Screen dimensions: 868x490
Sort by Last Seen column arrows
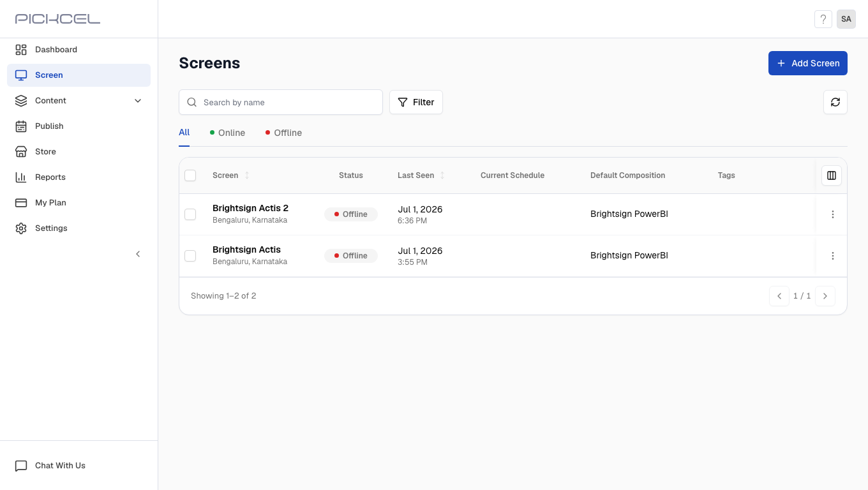(442, 175)
